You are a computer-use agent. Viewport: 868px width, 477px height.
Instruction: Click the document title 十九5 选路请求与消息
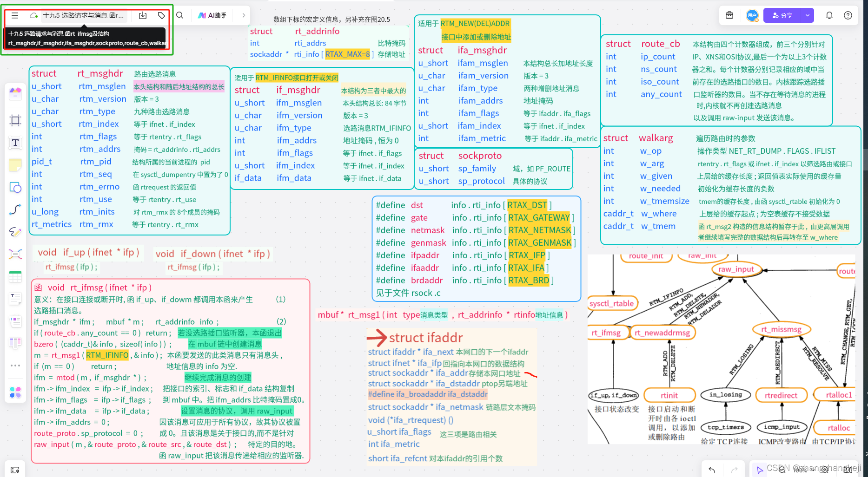coord(84,15)
